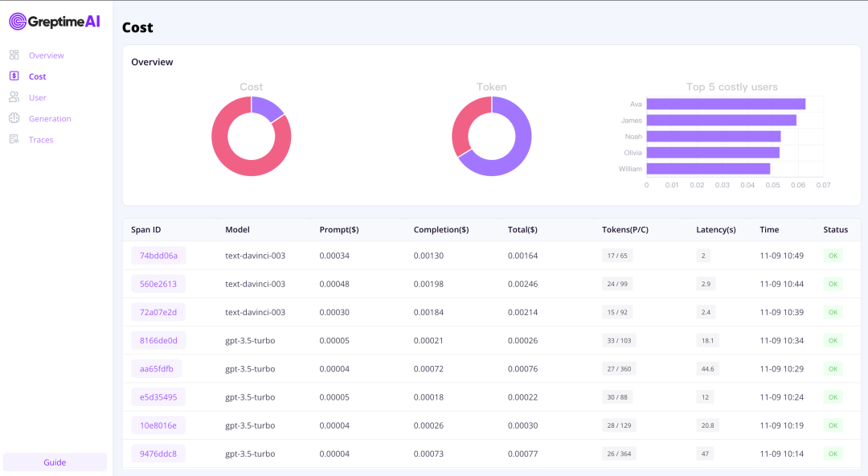Screen dimensions: 868x476
Task: Click the Cost dollar icon in sidebar
Action: point(14,76)
